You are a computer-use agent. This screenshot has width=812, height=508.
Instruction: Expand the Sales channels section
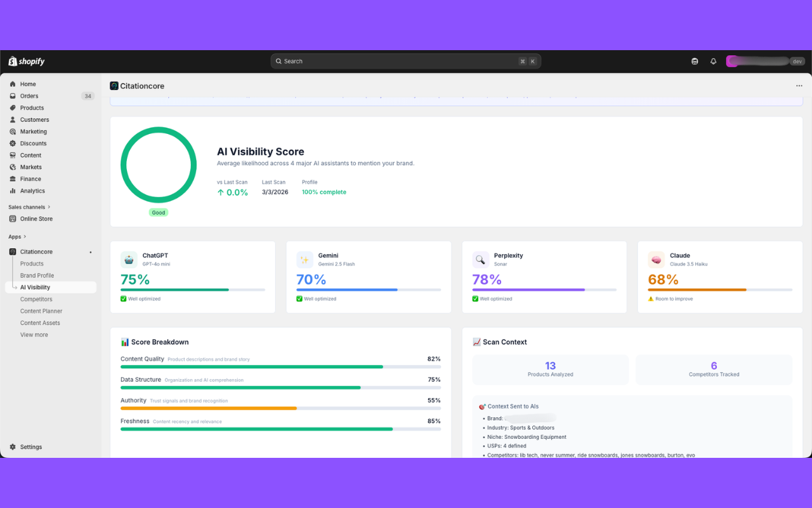point(28,206)
